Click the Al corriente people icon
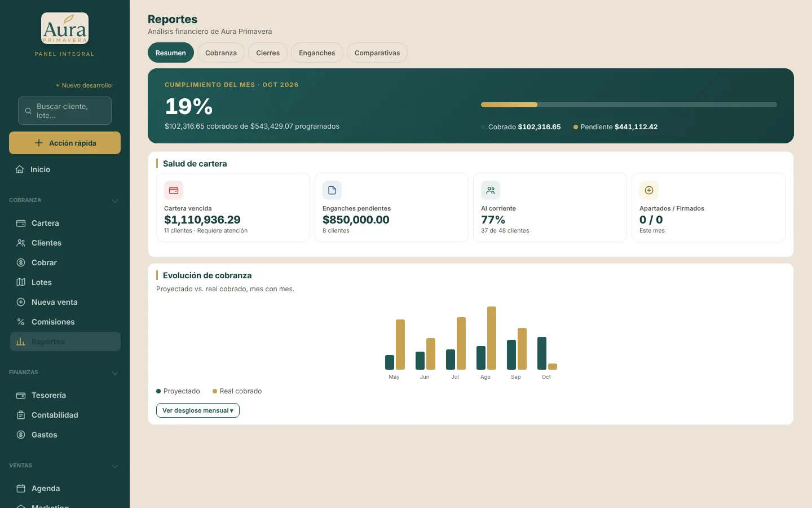The height and width of the screenshot is (508, 812). [x=491, y=190]
